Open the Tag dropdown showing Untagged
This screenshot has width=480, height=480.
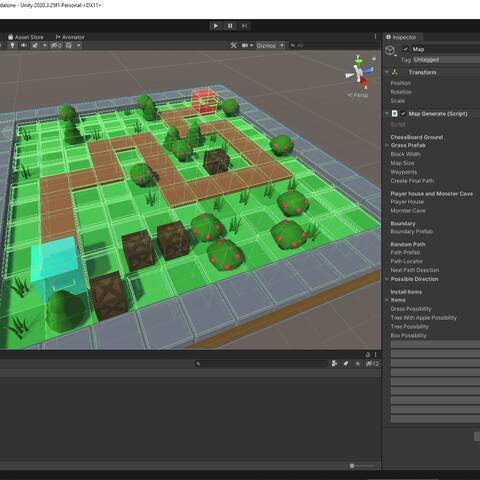(x=447, y=60)
